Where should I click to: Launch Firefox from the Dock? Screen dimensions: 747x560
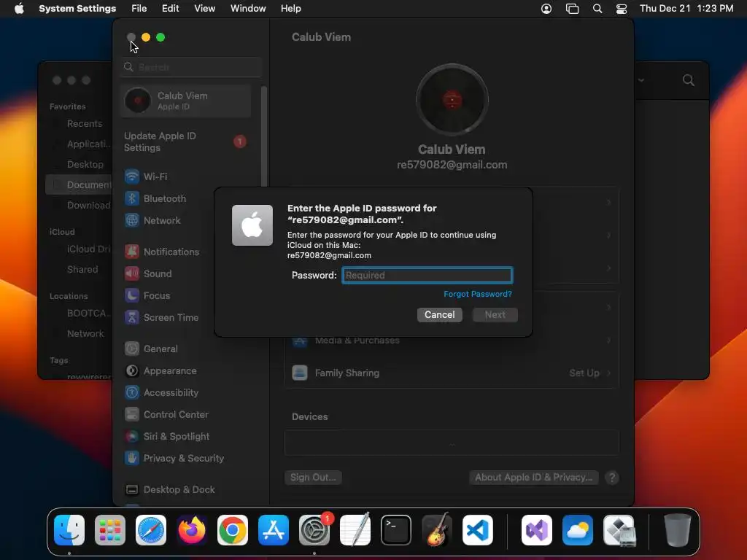pos(192,530)
